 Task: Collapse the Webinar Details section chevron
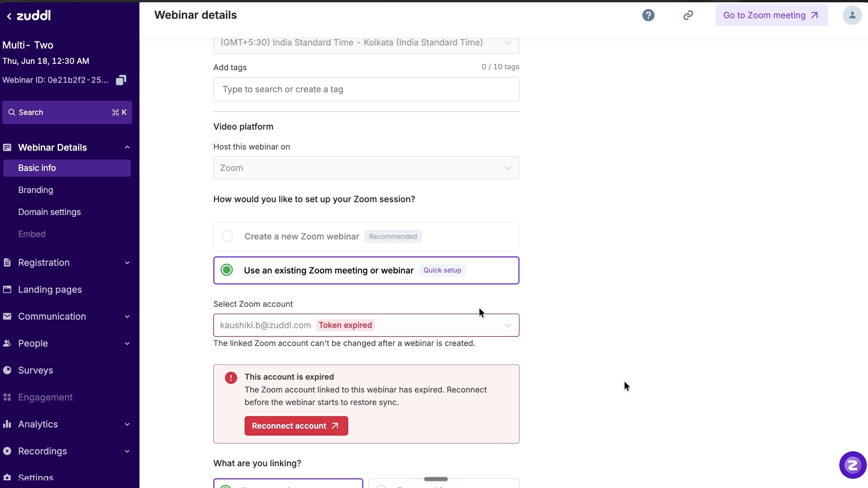(127, 147)
